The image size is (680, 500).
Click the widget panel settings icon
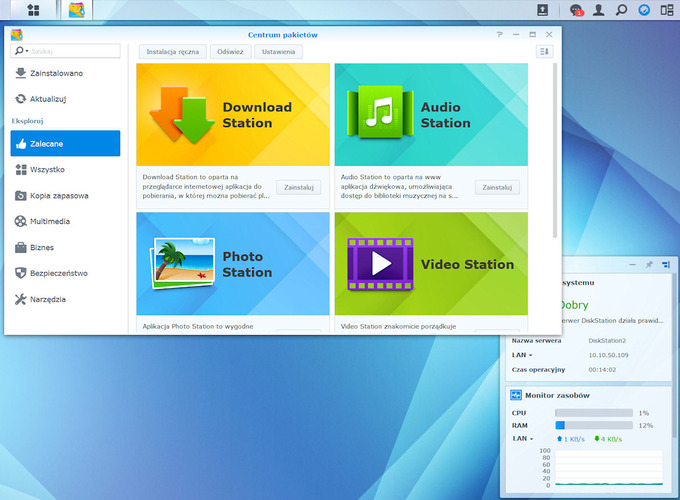coord(666,265)
